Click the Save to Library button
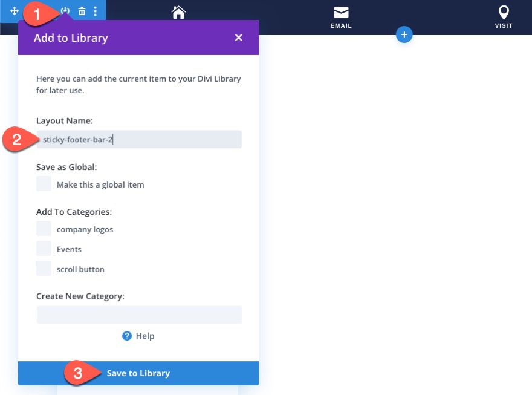 pos(138,373)
